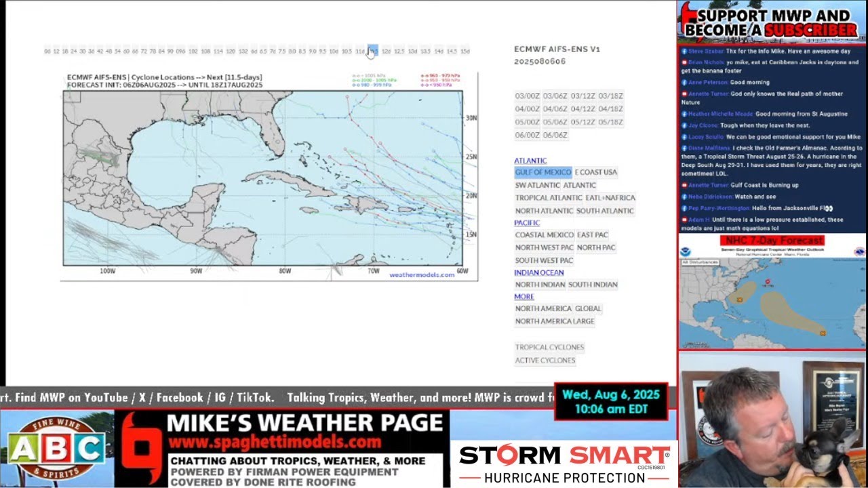Jump to the 10d forecast step
This screenshot has height=488, width=868.
coord(334,52)
